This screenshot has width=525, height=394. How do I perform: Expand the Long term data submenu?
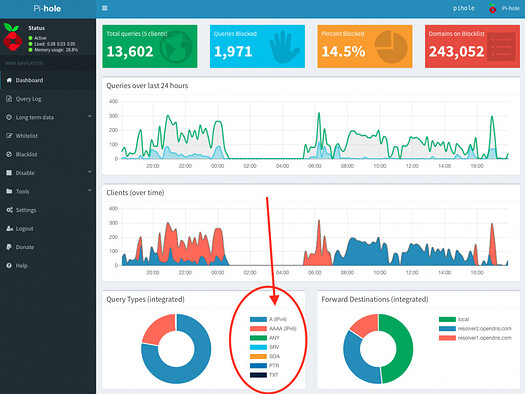coord(48,117)
